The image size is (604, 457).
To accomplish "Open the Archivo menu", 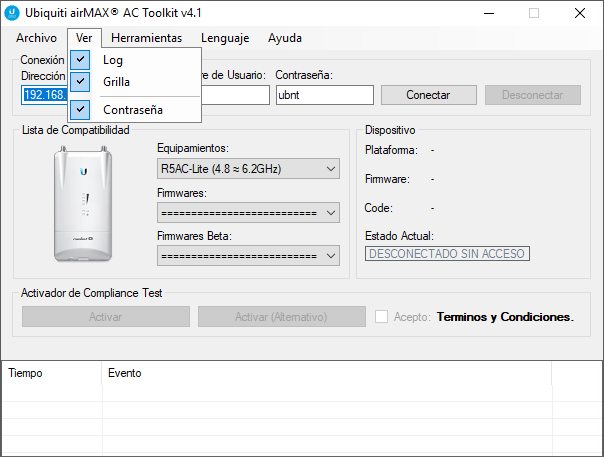I will (36, 38).
